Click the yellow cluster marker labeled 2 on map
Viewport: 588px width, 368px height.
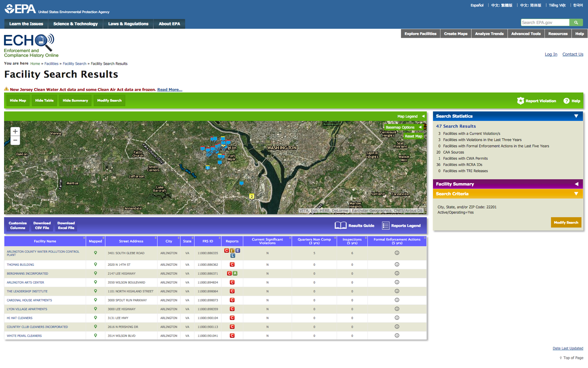coord(252,197)
